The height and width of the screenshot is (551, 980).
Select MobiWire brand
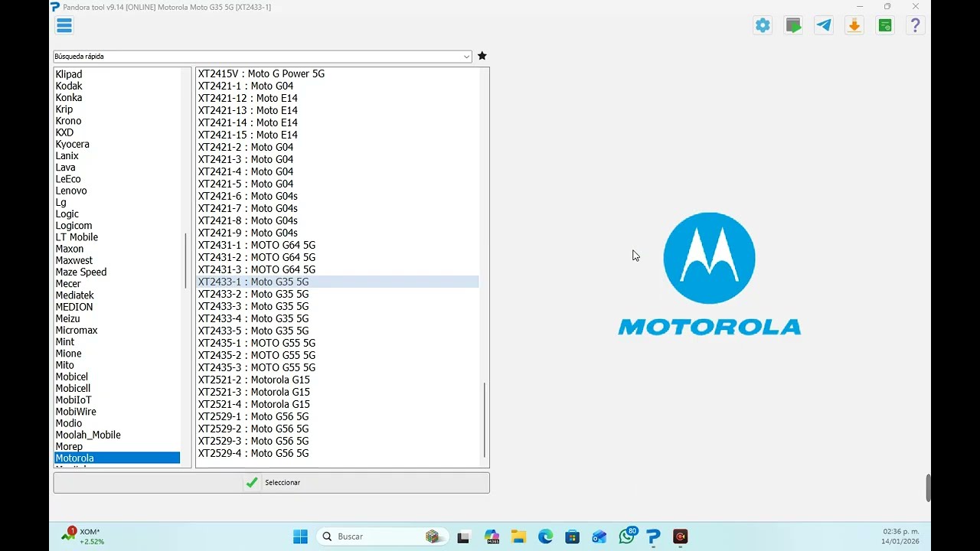point(76,412)
